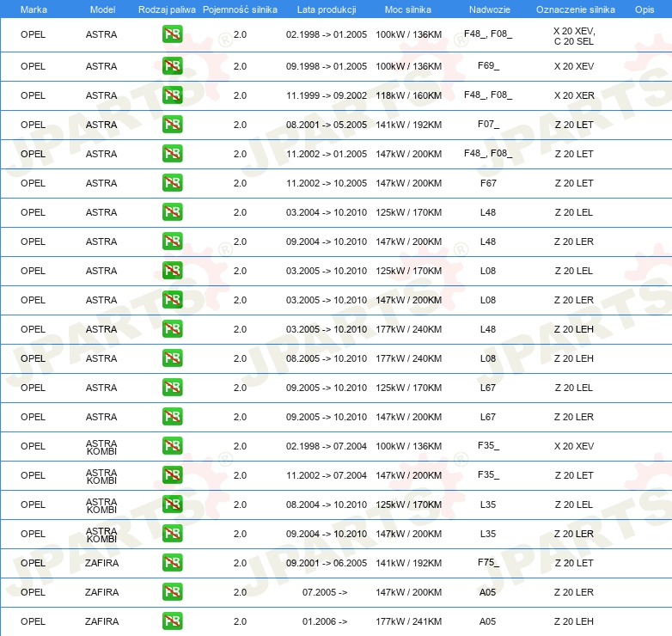672x636 pixels.
Task: Click fuel icon in 03.2004 -> 10.2010 row
Action: [x=172, y=212]
